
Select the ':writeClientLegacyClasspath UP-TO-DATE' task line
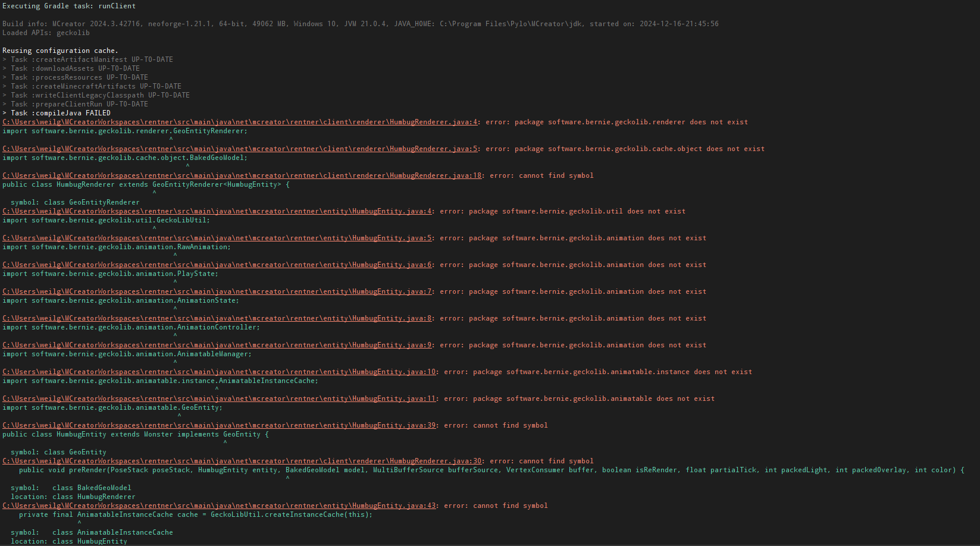click(x=96, y=95)
